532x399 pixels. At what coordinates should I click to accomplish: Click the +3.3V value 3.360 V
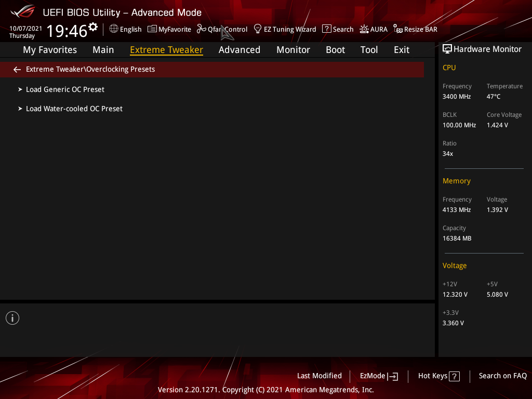(x=453, y=323)
